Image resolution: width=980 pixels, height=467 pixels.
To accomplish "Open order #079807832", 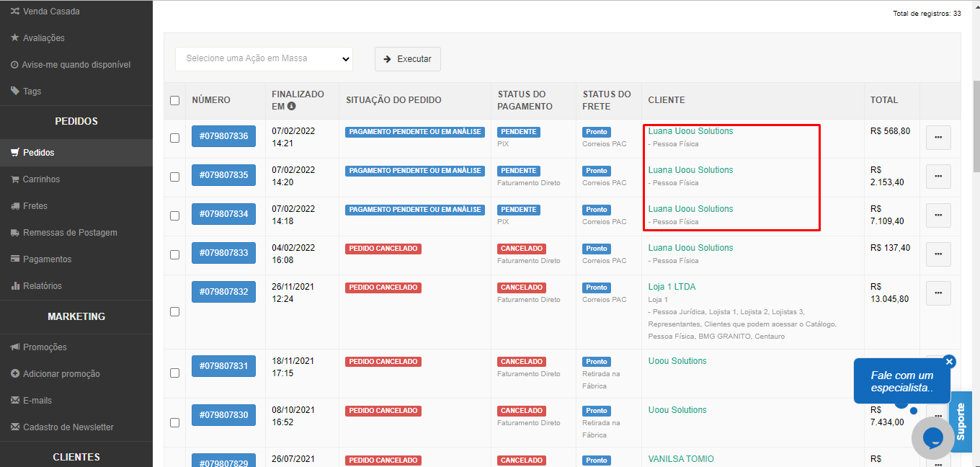I will (x=223, y=292).
